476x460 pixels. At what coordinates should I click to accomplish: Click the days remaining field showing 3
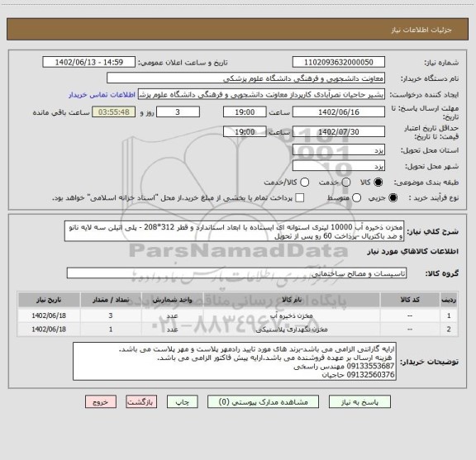pyautogui.click(x=178, y=112)
